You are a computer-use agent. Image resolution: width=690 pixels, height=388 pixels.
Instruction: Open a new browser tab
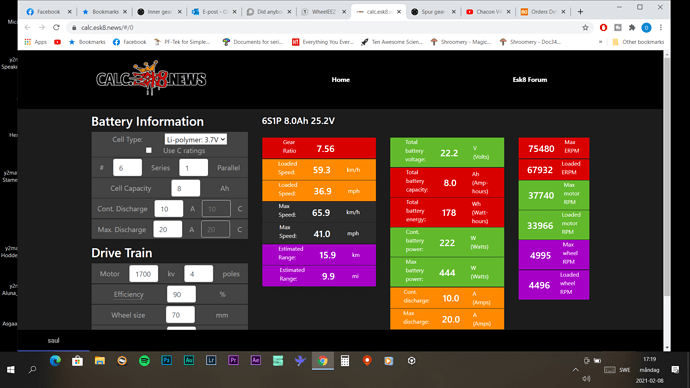[x=580, y=12]
